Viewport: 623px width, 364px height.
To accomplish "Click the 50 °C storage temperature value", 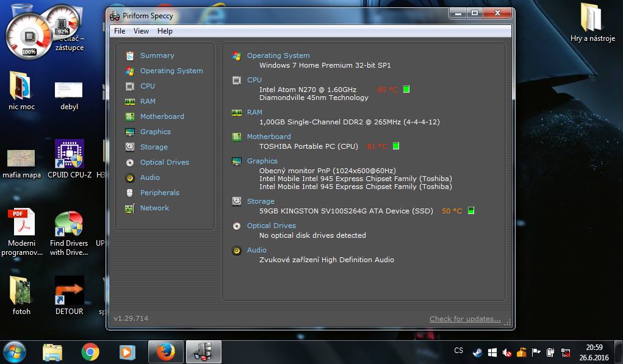I will tap(452, 211).
